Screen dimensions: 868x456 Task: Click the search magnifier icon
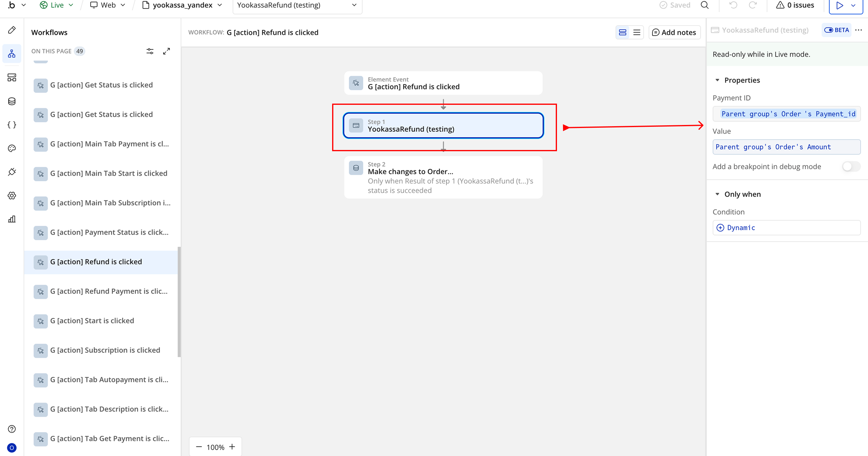point(705,5)
